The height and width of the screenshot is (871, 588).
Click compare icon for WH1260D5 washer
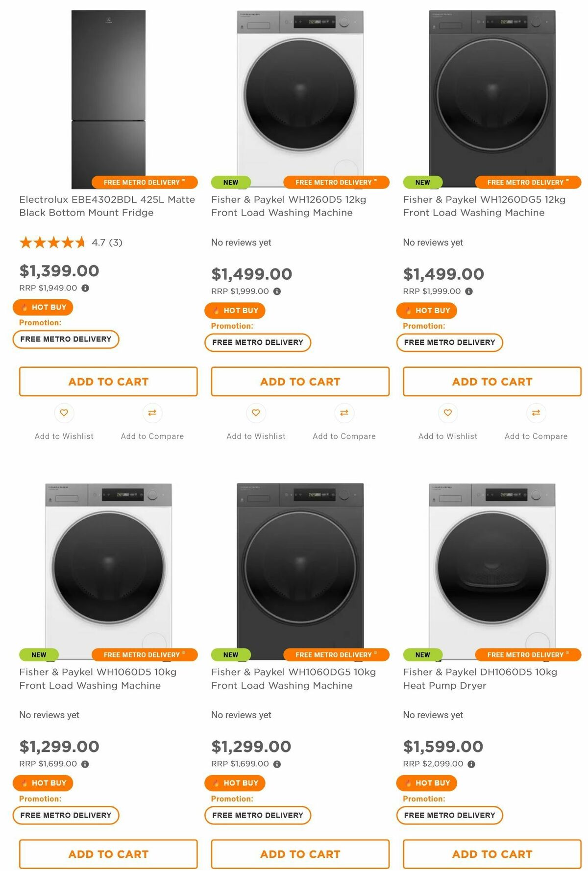344,412
